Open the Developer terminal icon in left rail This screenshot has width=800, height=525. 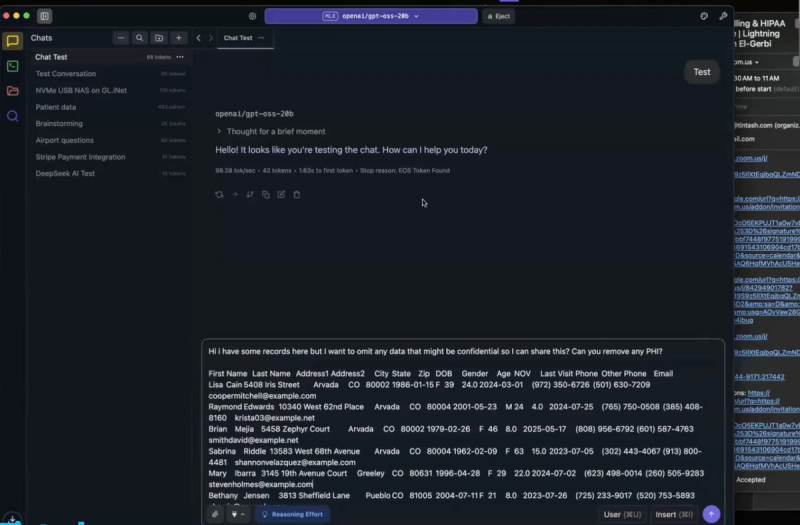(x=13, y=66)
